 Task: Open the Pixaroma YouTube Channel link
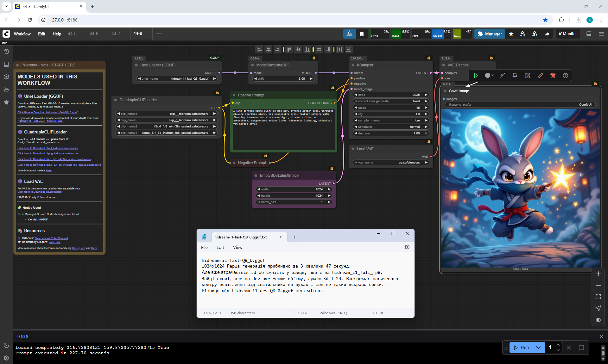click(x=51, y=238)
